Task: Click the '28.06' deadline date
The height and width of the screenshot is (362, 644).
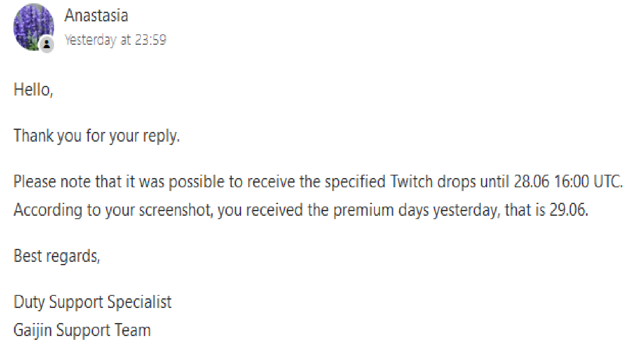Action: click(x=531, y=182)
